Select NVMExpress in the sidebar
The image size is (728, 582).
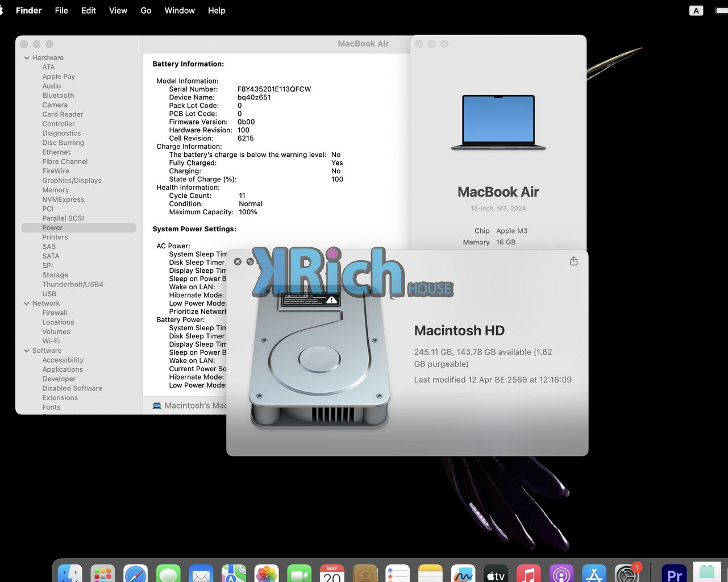coord(63,199)
